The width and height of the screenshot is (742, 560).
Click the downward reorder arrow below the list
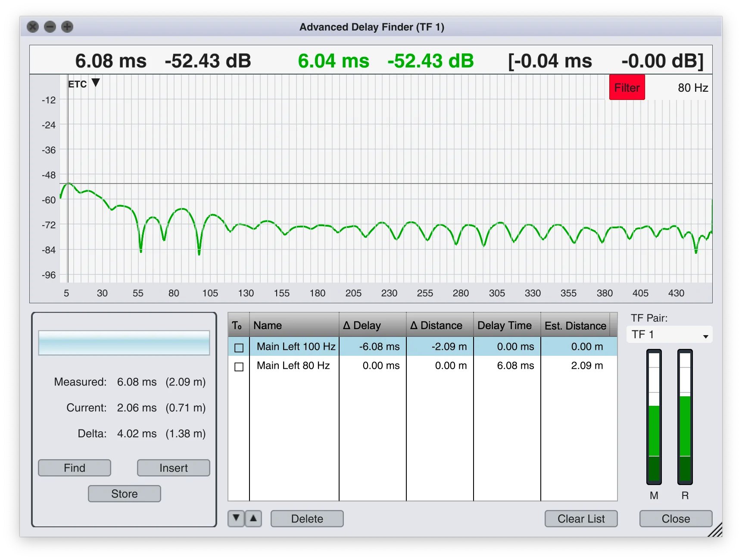click(x=235, y=519)
